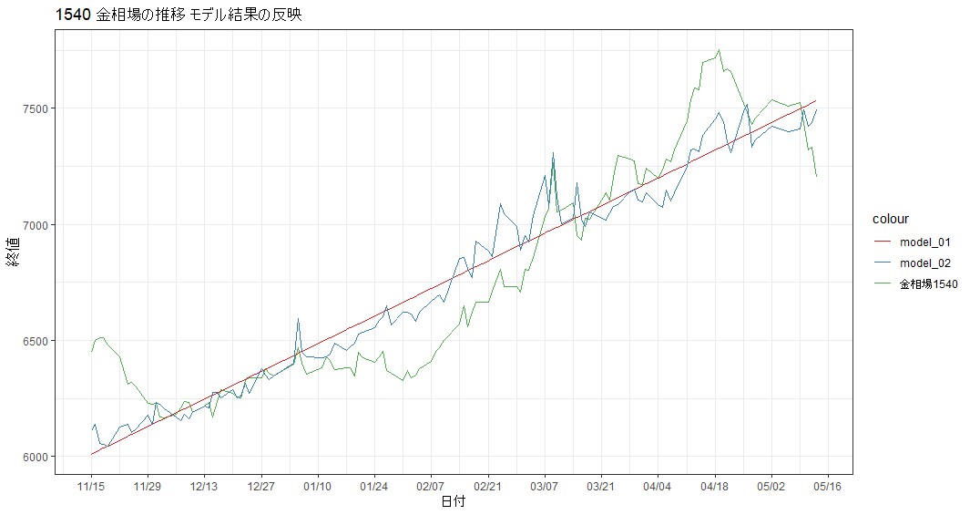The width and height of the screenshot is (980, 515).
Task: Click x-axis date label 01/24
Action: point(374,486)
